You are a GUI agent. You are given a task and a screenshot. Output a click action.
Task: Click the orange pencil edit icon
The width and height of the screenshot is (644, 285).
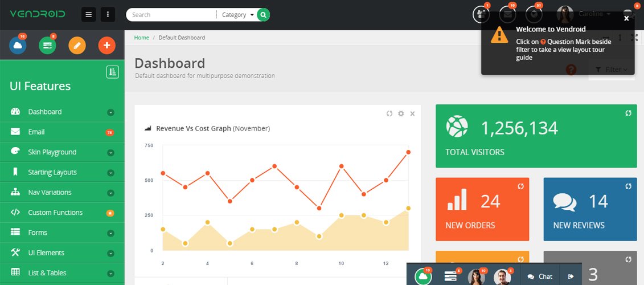tap(77, 45)
